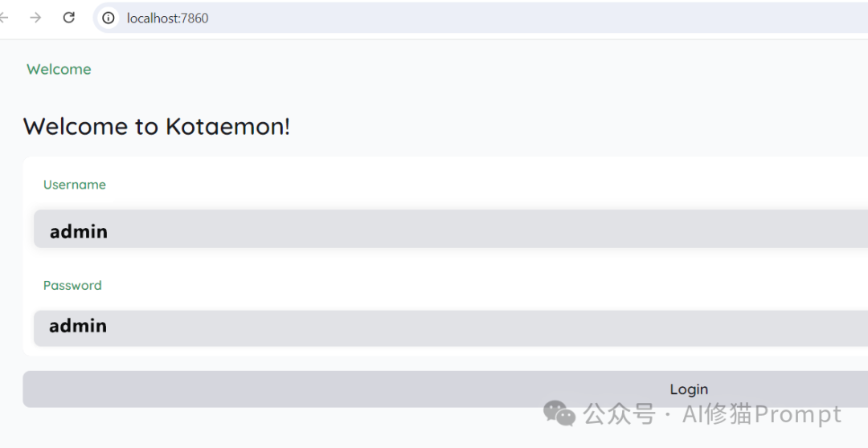
Task: Click the browser back arrow
Action: click(x=3, y=18)
